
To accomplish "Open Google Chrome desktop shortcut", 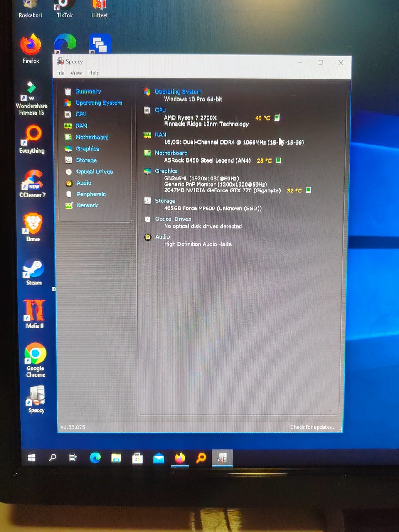I will click(35, 360).
